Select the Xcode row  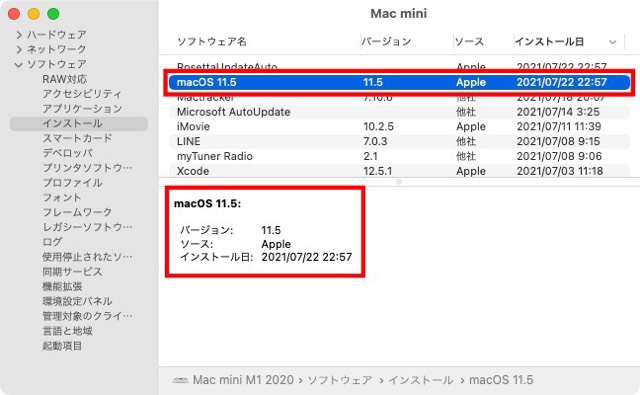[399, 171]
